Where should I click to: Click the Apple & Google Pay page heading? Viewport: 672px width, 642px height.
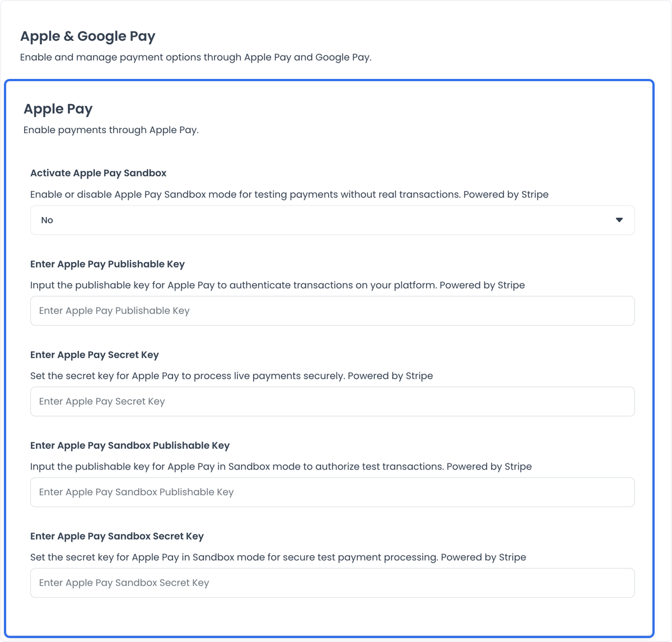coord(88,36)
